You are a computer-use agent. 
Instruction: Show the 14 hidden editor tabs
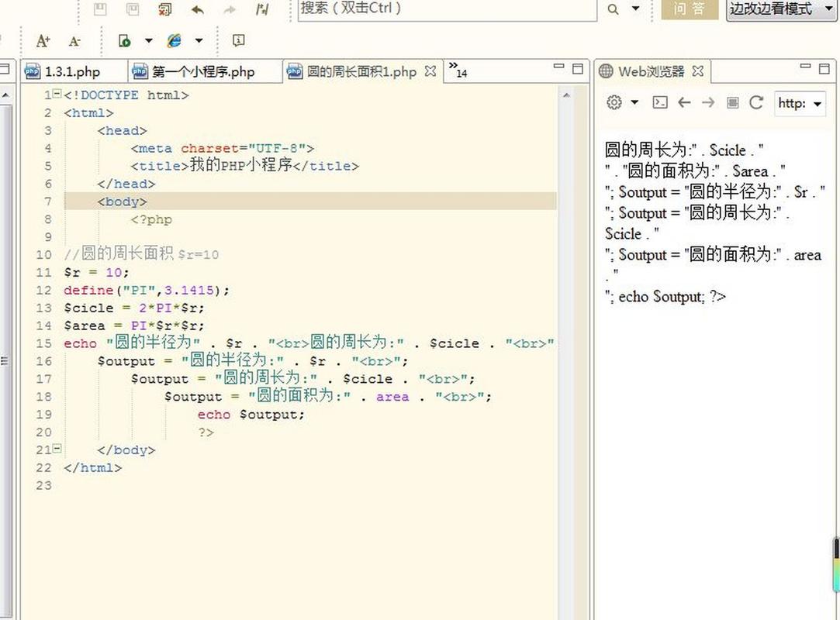pyautogui.click(x=458, y=70)
